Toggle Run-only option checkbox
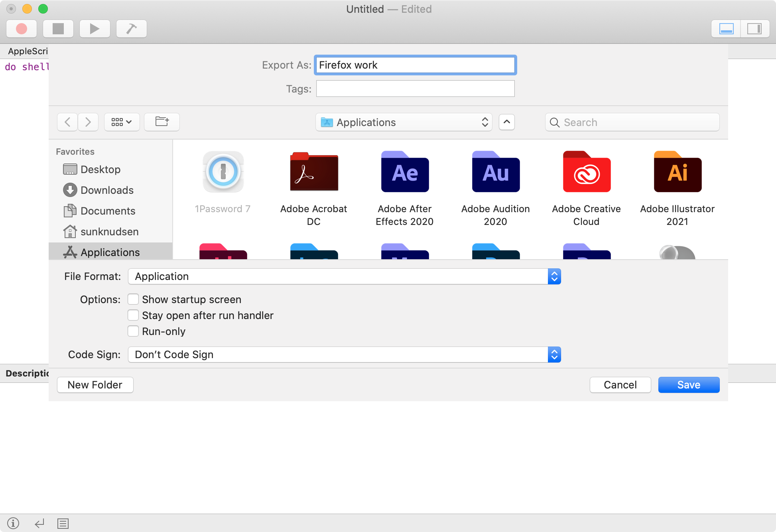The image size is (776, 532). pos(132,331)
